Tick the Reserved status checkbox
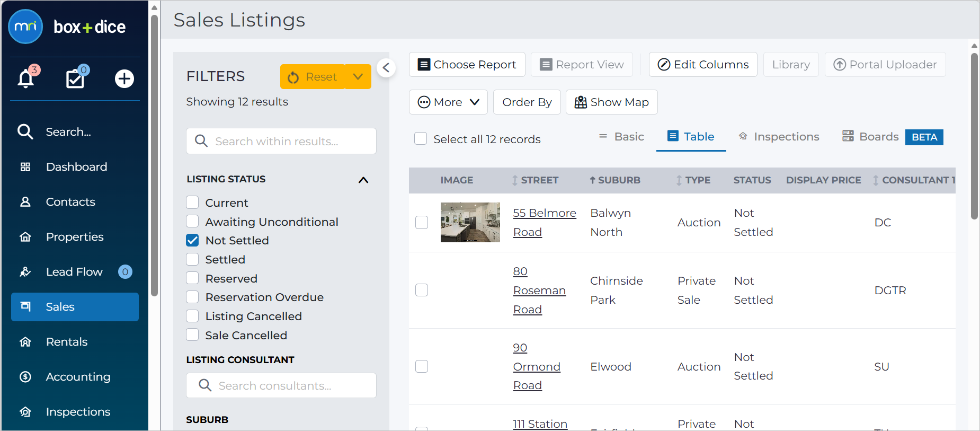Viewport: 980px width, 431px height. tap(192, 278)
